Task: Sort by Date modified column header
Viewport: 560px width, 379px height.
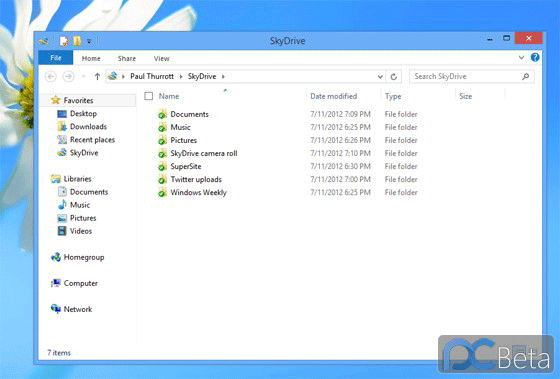Action: pos(334,96)
